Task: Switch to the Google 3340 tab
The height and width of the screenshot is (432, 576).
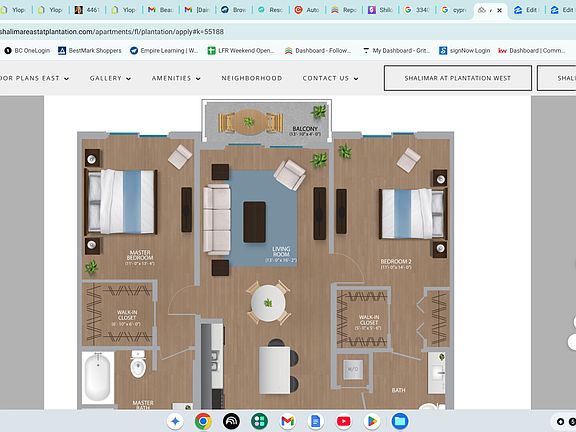Action: pos(418,10)
